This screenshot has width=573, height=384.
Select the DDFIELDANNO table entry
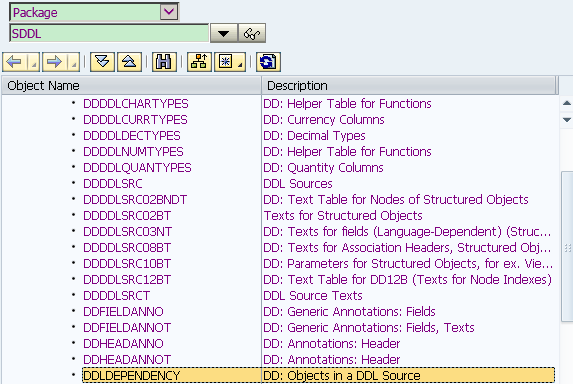[x=123, y=312]
